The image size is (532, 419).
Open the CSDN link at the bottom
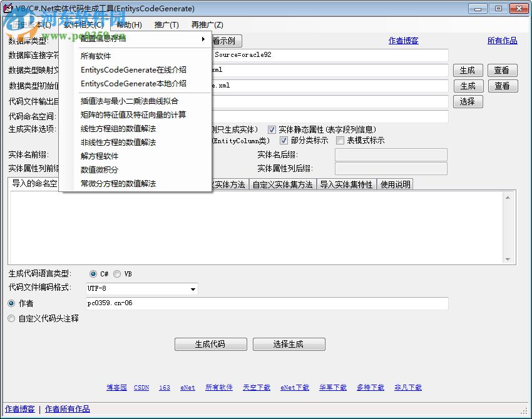(141, 387)
